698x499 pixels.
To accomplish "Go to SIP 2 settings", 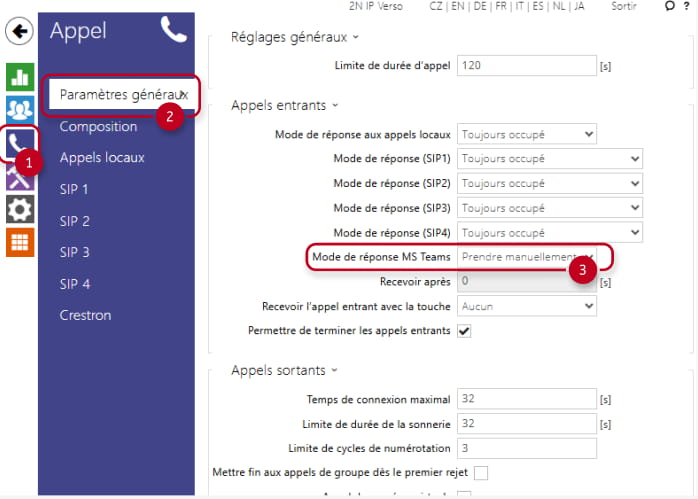I will pyautogui.click(x=75, y=221).
